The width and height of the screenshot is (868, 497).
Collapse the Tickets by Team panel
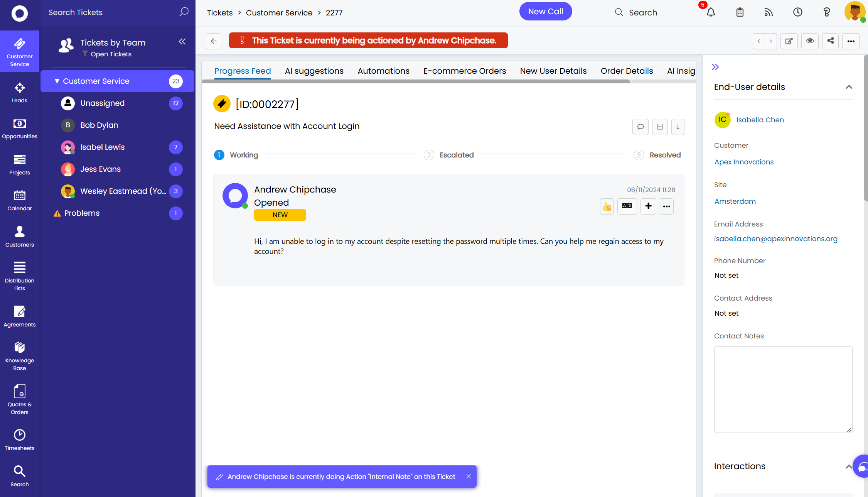[182, 42]
